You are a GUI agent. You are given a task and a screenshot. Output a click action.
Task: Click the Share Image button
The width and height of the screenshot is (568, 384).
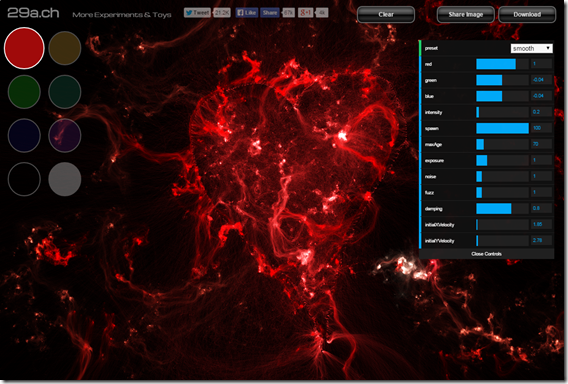465,14
